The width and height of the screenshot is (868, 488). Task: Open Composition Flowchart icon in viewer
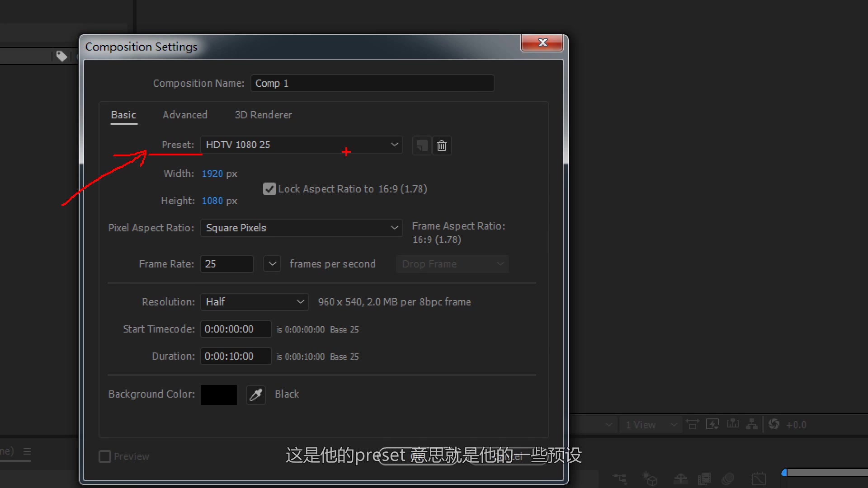coord(752,424)
